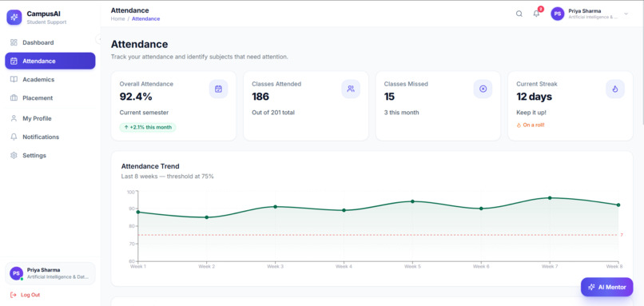
Task: Click the Notifications bell icon in sidebar
Action: (x=14, y=137)
